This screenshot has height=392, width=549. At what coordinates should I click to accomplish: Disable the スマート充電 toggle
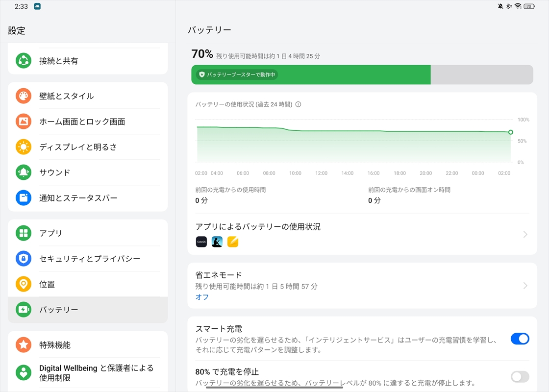coord(520,339)
